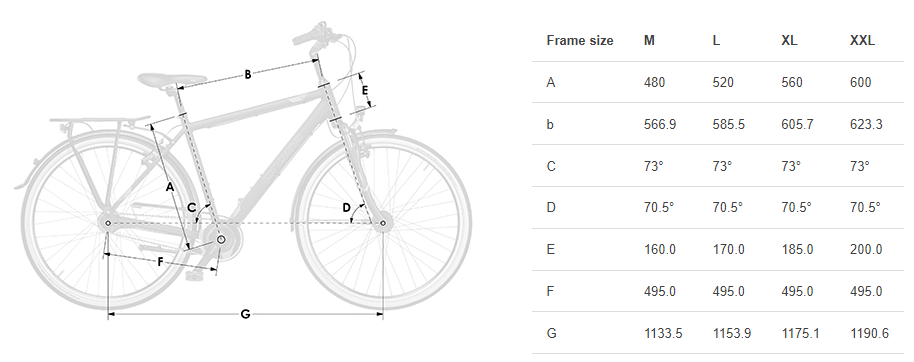The image size is (914, 362).
Task: Select the XXL column header
Action: click(862, 41)
